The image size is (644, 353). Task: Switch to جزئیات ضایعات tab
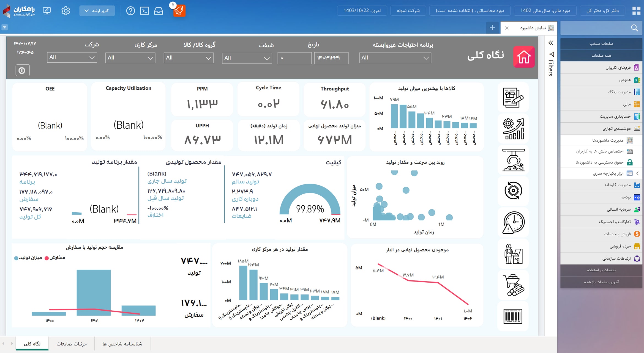[x=72, y=344]
